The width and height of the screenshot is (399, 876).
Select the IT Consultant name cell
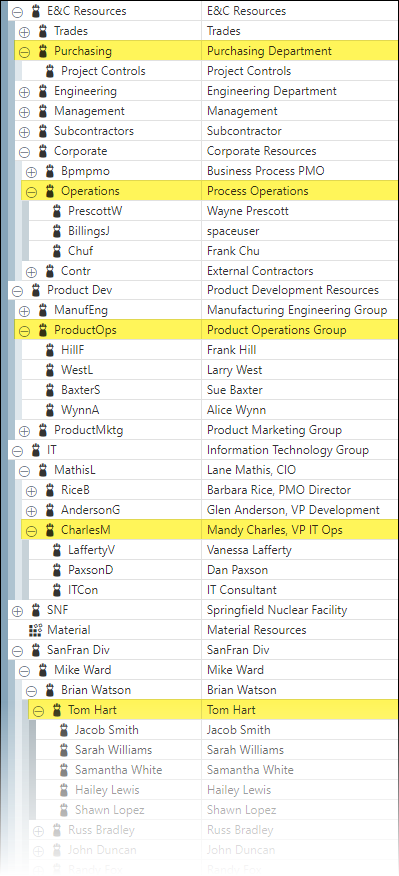(x=300, y=590)
